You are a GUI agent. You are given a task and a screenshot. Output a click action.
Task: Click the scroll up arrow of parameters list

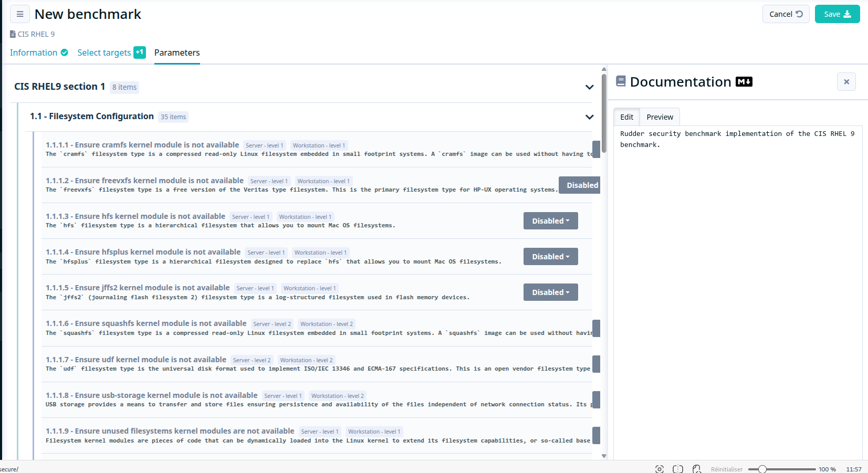[x=604, y=69]
